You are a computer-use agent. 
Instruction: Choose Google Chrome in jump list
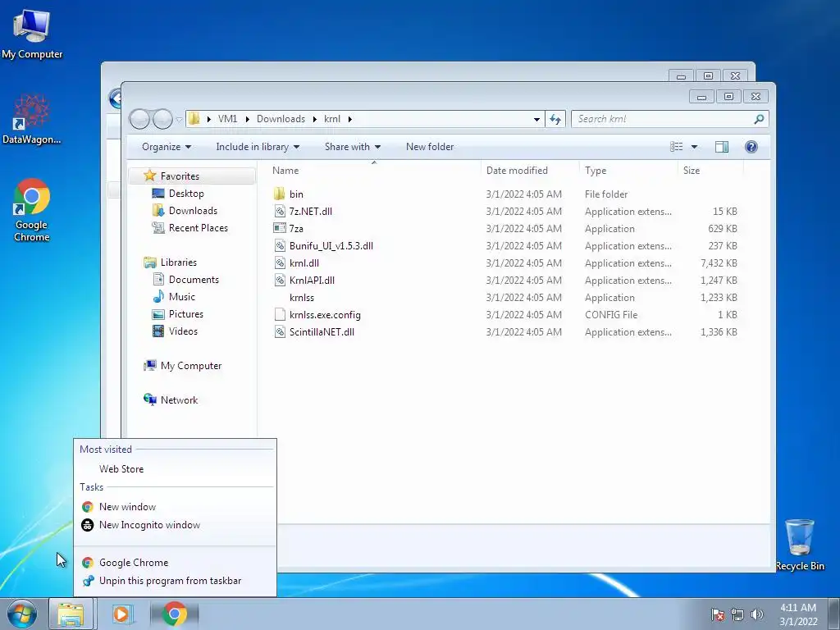click(x=175, y=563)
